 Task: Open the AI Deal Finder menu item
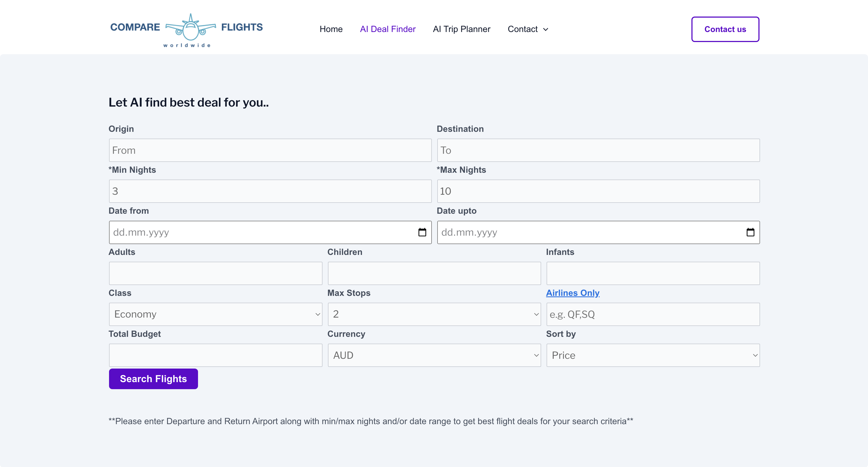pyautogui.click(x=388, y=29)
